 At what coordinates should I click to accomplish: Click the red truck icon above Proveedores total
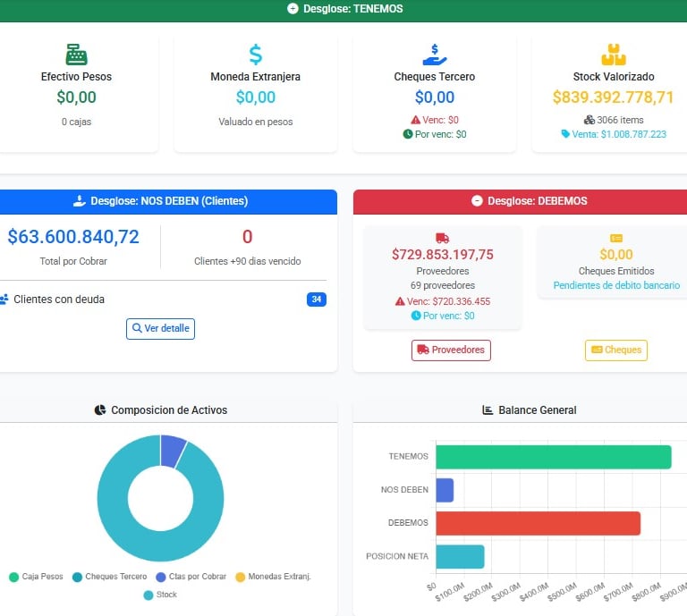click(x=442, y=238)
